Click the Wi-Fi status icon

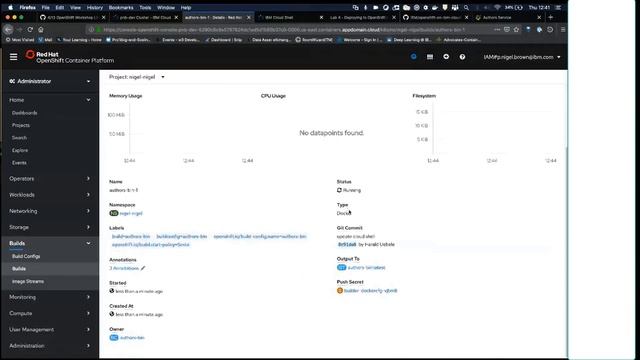[497, 7]
